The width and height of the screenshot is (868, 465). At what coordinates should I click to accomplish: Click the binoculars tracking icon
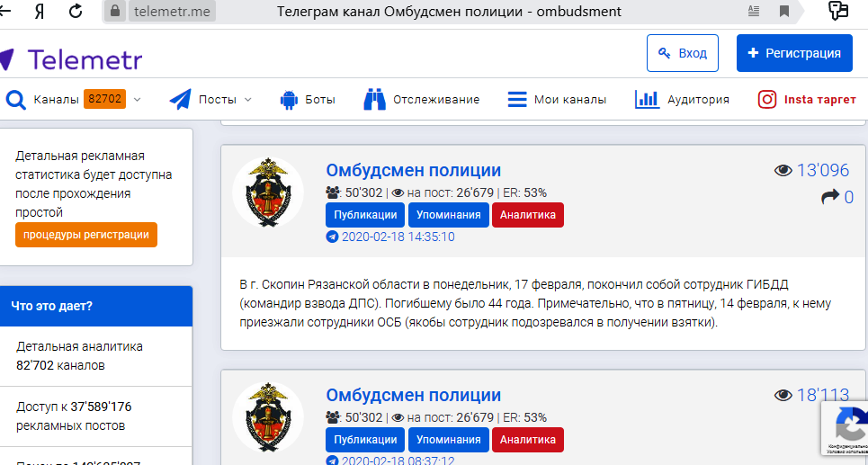point(374,100)
